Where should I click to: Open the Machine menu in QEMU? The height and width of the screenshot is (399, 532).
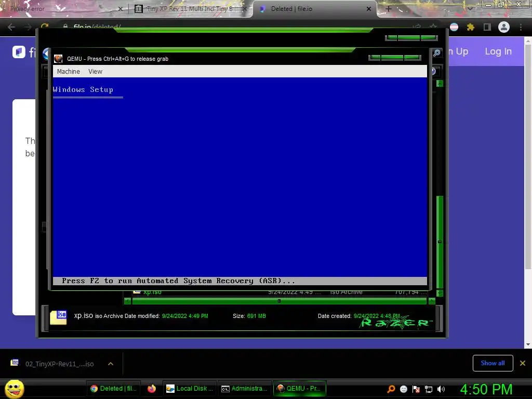(68, 72)
